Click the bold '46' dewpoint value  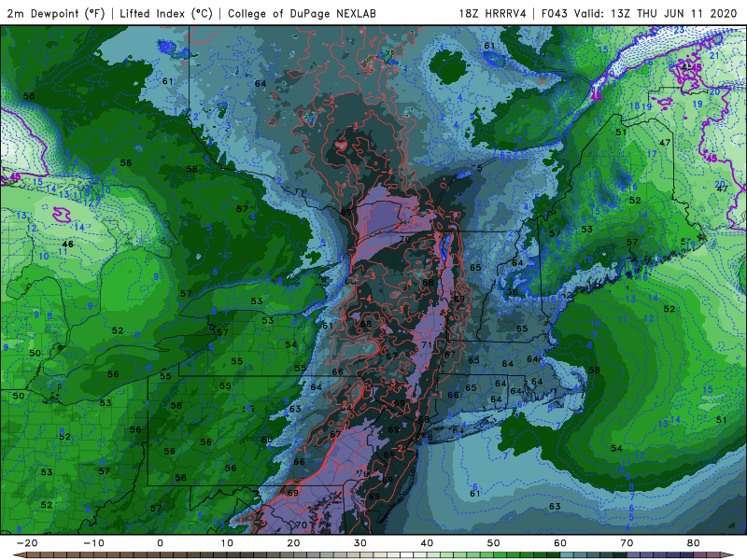tap(68, 245)
